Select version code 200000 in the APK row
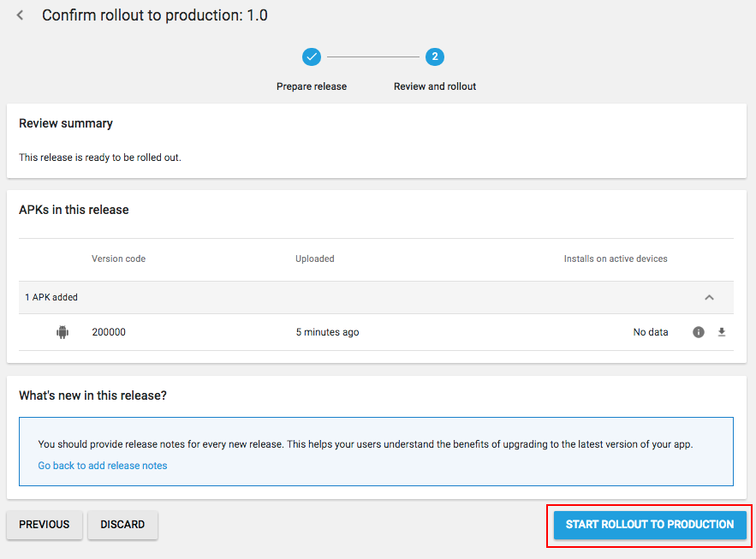756x559 pixels. pos(109,332)
